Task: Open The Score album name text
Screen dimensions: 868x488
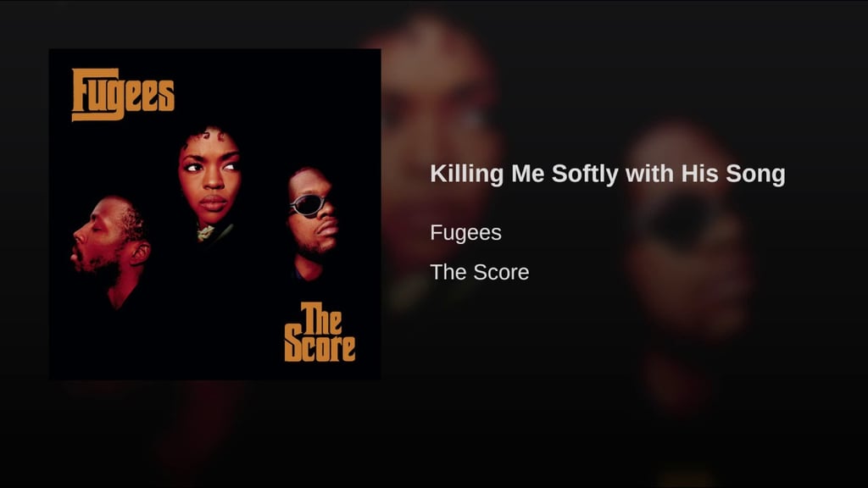Action: point(480,272)
